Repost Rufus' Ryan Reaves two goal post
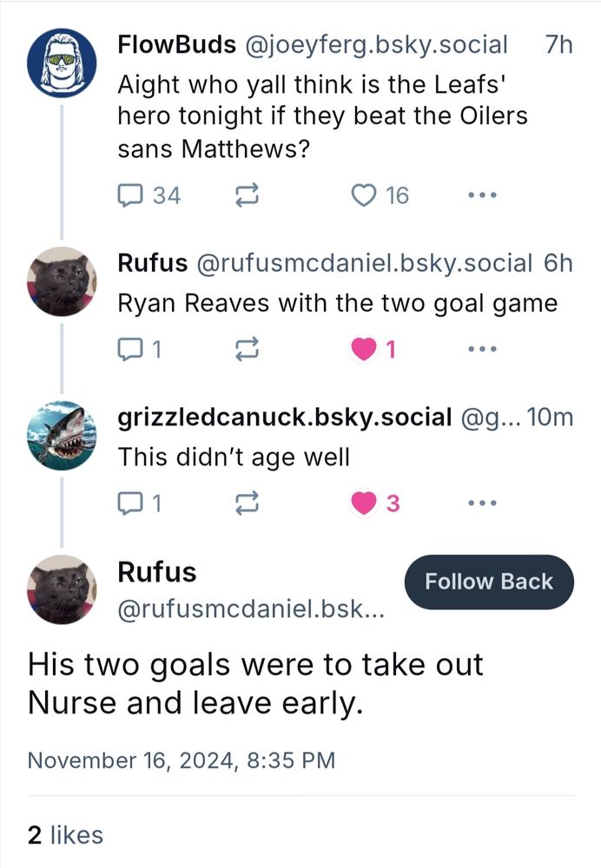 click(248, 350)
